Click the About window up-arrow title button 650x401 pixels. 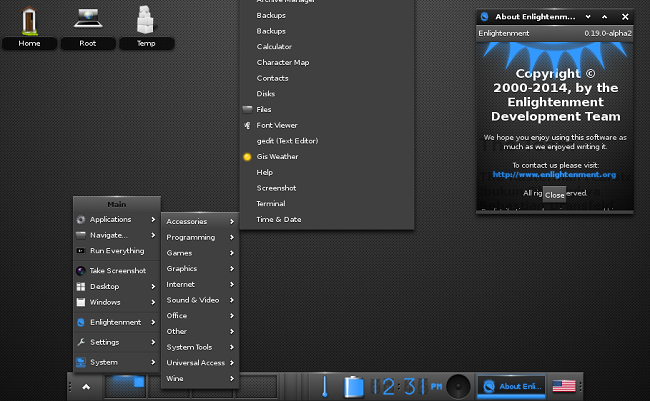(x=604, y=17)
